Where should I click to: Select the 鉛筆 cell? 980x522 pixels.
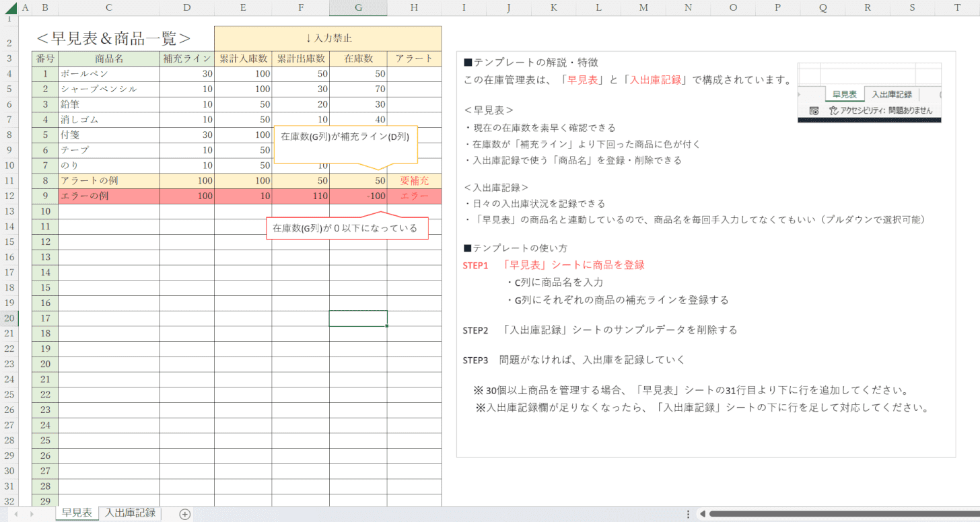tap(109, 104)
